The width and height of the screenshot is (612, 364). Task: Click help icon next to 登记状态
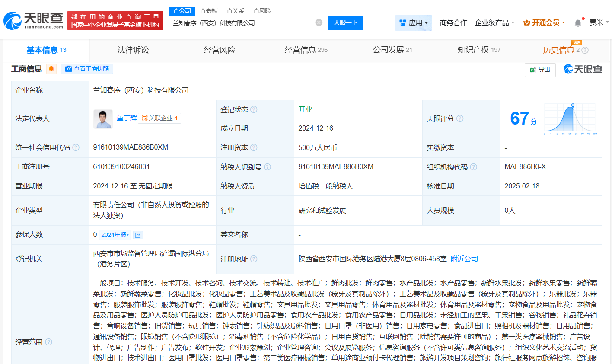(x=254, y=109)
